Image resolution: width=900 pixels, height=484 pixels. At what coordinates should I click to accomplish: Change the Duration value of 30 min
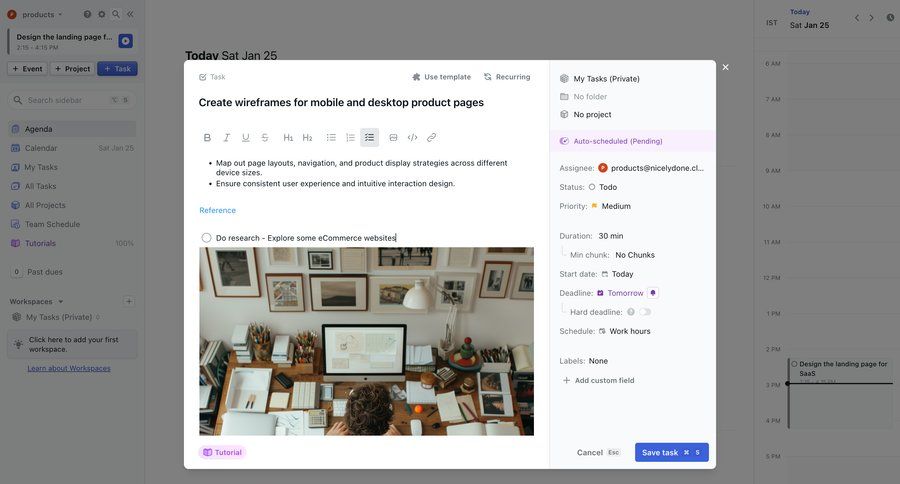tap(611, 236)
